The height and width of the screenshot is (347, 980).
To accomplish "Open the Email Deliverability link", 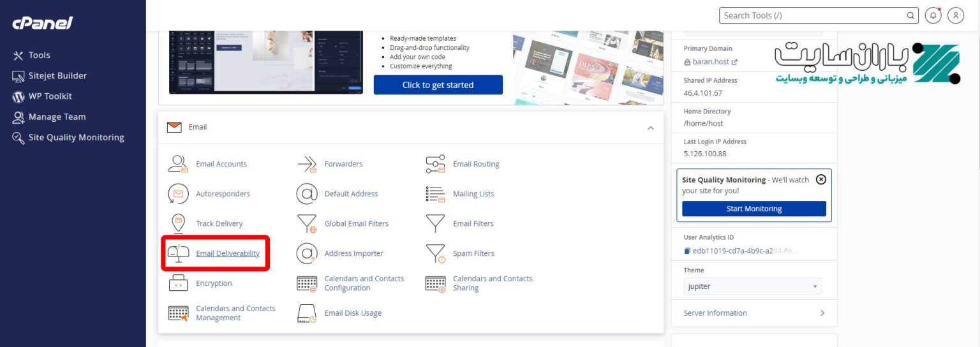I will (228, 253).
